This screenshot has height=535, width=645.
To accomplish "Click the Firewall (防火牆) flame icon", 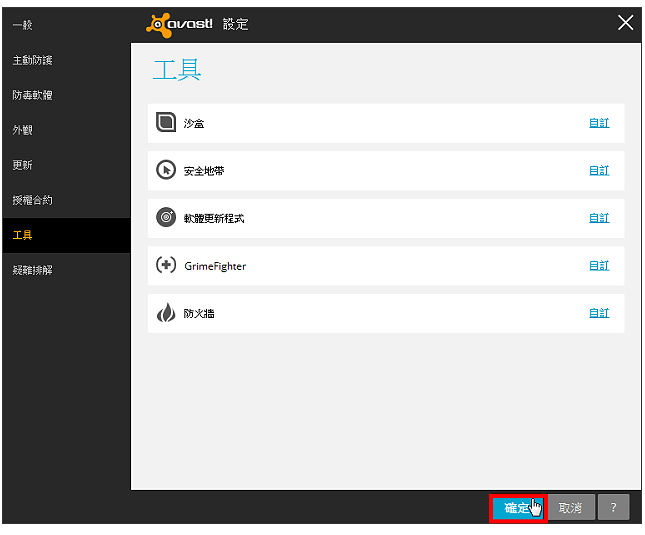I will click(x=166, y=313).
